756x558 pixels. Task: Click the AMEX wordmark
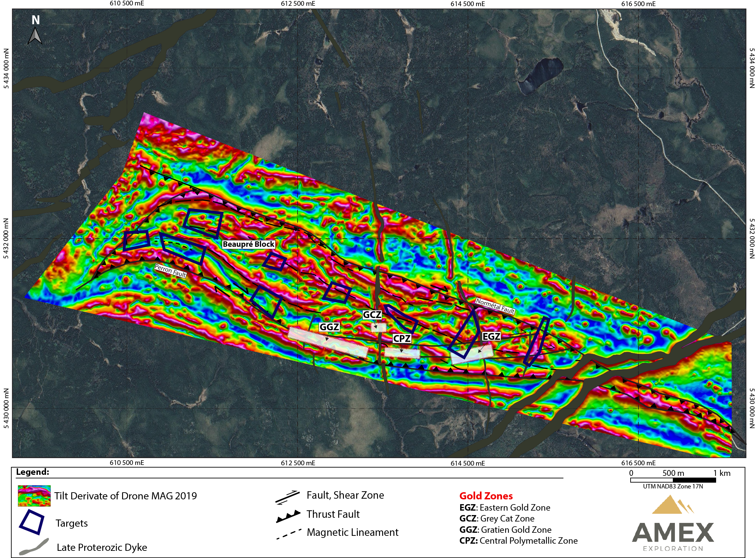pos(673,532)
